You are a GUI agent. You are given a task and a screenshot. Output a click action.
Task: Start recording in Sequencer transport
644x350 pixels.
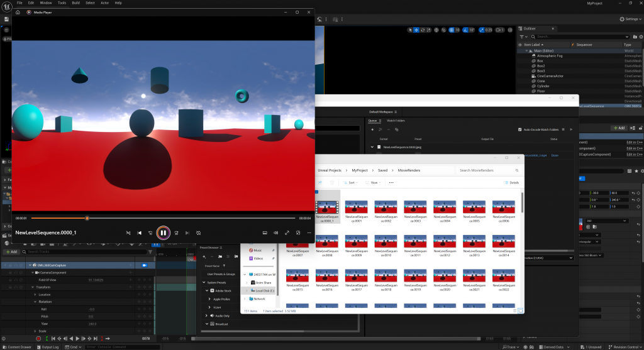click(38, 339)
